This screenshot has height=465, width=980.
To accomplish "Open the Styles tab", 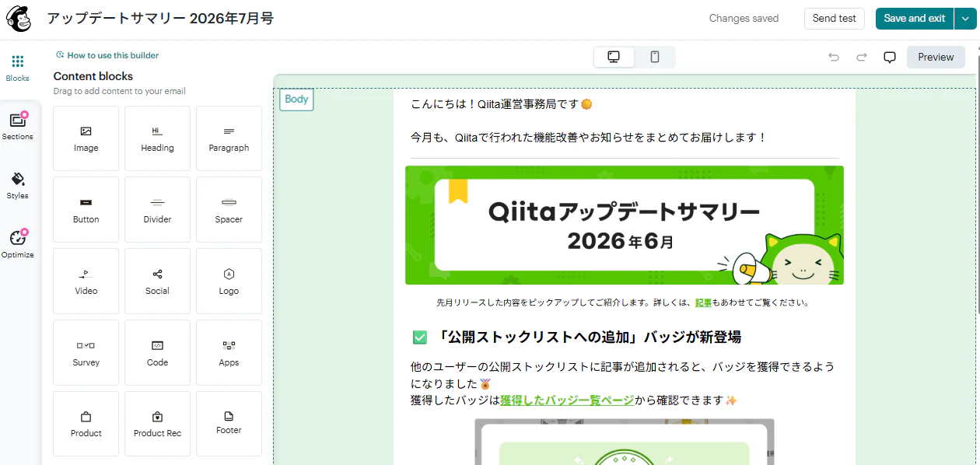I will 18,186.
